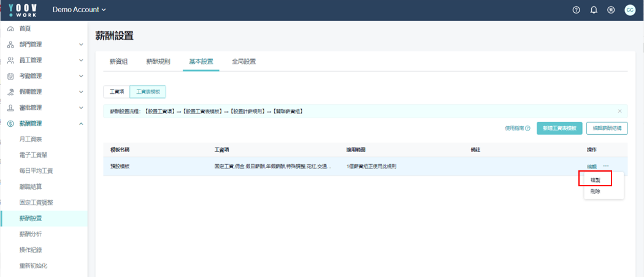Screen dimensions: 644x277
Task: Click the 薪酬管理 dollar icon
Action: point(11,124)
